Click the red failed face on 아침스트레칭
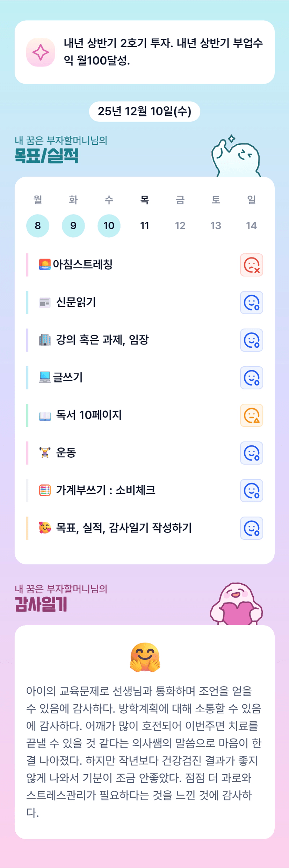289x868 pixels. (x=251, y=265)
